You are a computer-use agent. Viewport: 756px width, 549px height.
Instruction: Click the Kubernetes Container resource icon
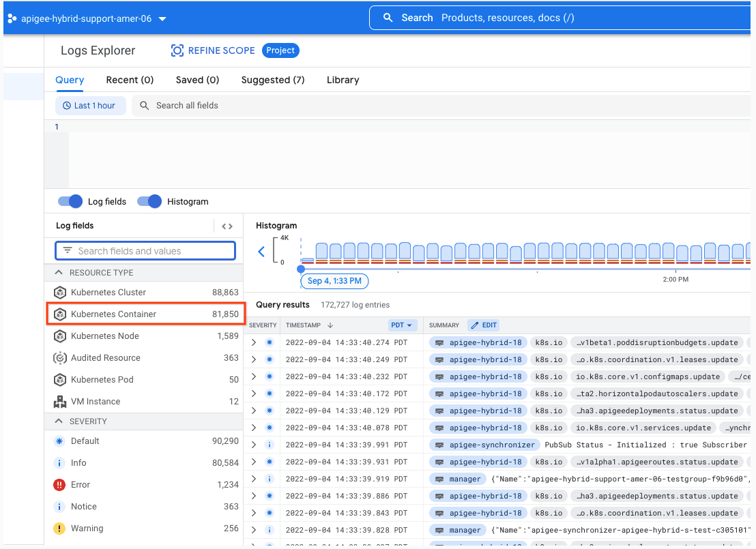tap(60, 314)
